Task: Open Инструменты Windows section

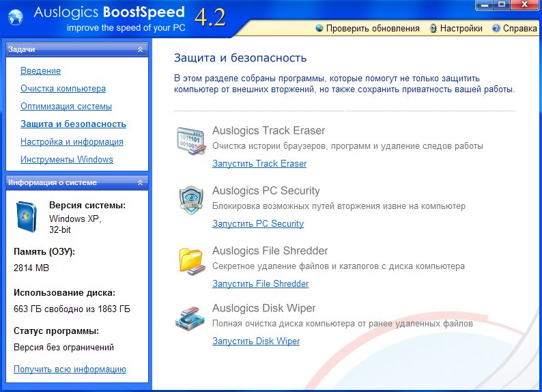Action: tap(67, 159)
